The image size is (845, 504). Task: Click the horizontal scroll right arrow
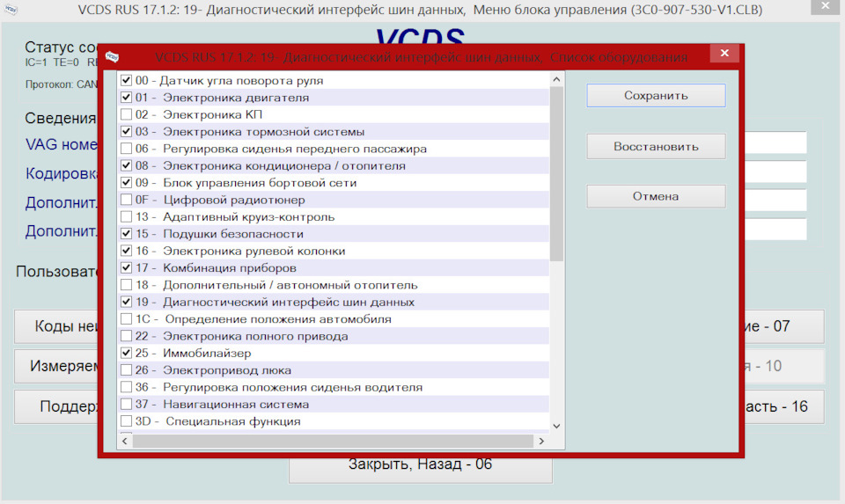pyautogui.click(x=541, y=441)
